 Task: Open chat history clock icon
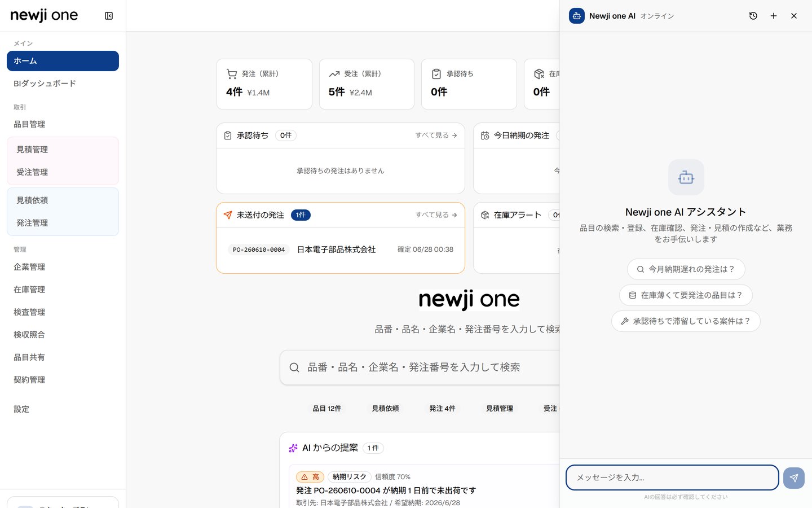(x=753, y=16)
